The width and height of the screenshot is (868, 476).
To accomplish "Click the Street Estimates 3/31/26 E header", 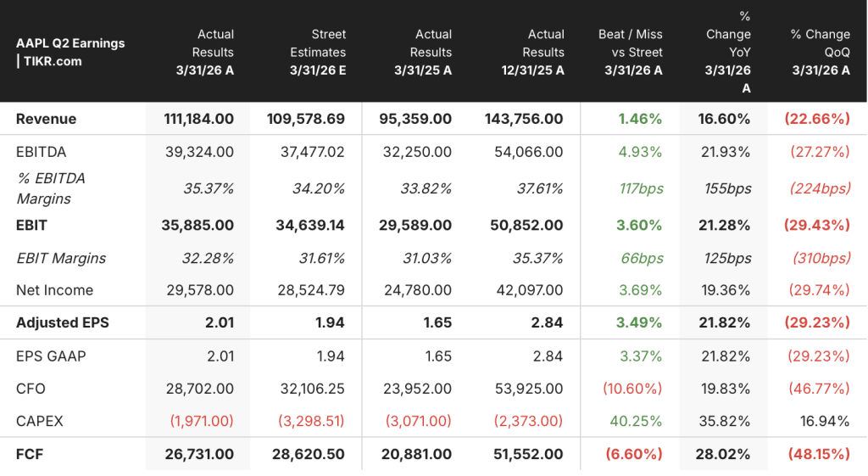I will [x=318, y=52].
